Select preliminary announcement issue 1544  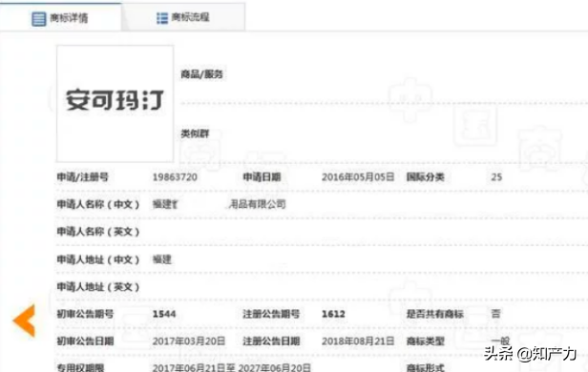point(164,314)
